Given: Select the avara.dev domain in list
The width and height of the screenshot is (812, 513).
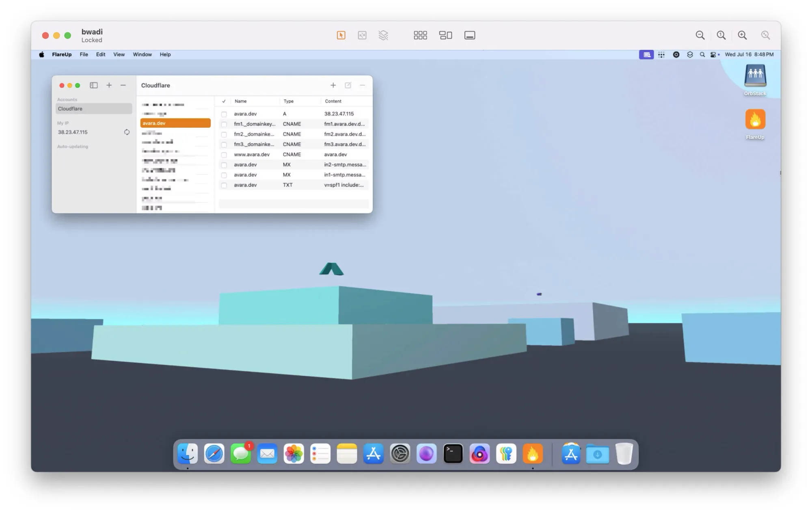Looking at the screenshot, I should coord(175,123).
